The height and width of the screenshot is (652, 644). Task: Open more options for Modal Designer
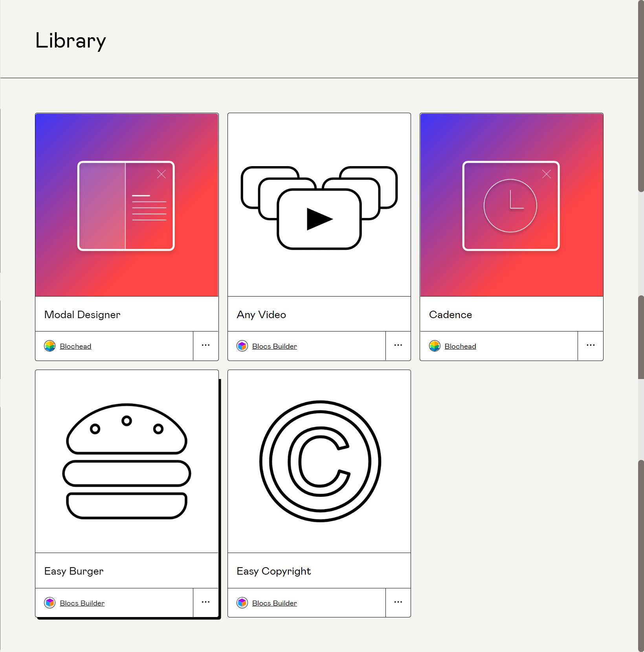[x=205, y=346]
